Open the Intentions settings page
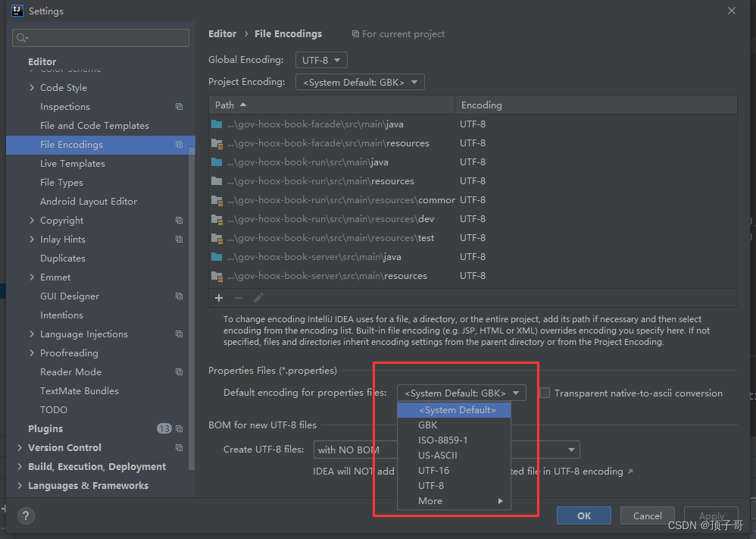 61,315
